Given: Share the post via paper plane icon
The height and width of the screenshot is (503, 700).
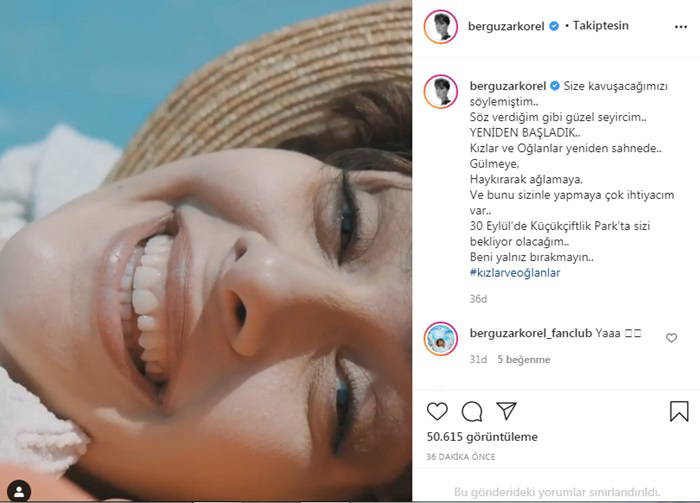Looking at the screenshot, I should point(506,411).
